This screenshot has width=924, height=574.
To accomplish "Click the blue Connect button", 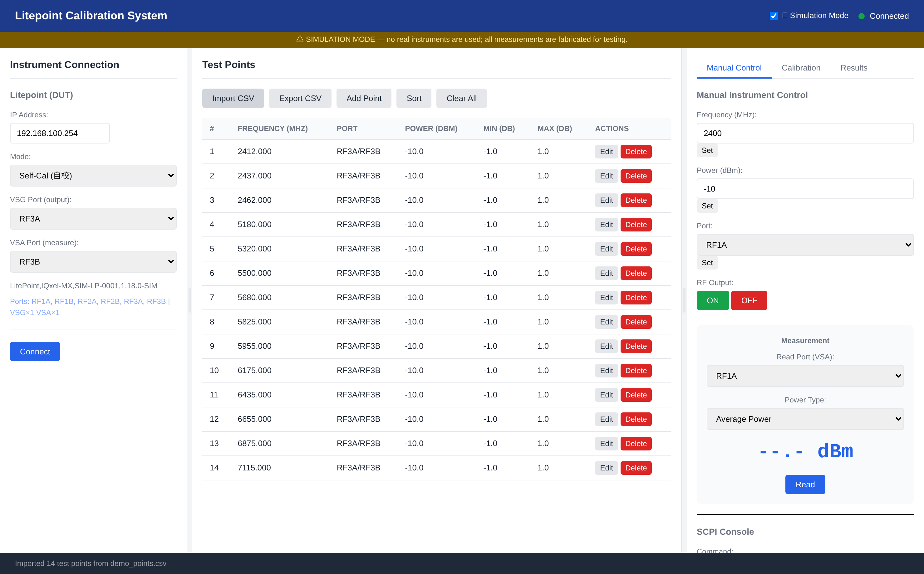I will click(35, 352).
